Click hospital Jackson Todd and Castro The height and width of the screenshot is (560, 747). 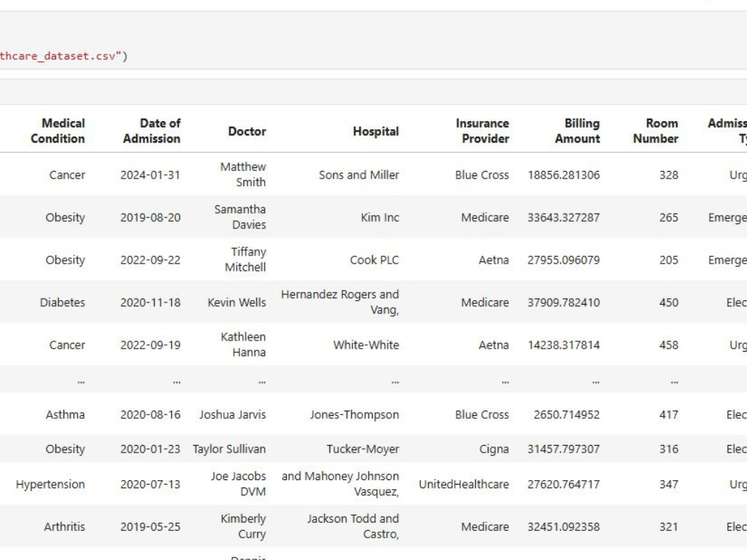353,526
